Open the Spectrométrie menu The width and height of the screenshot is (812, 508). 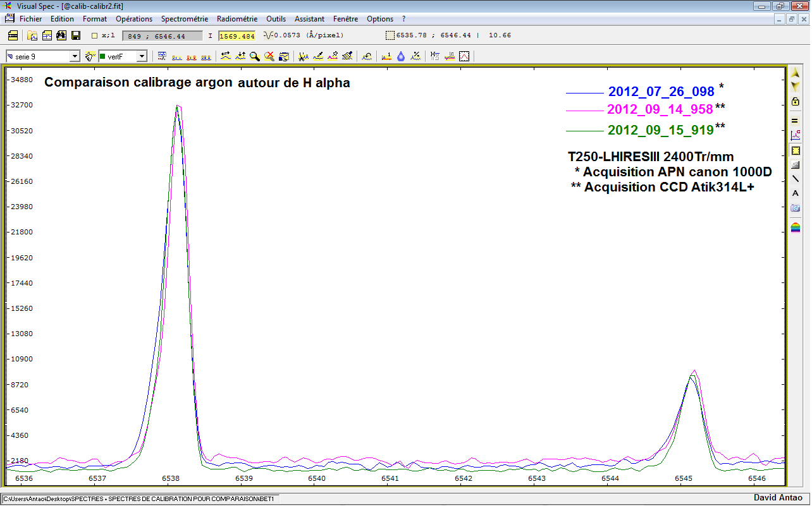click(x=184, y=19)
